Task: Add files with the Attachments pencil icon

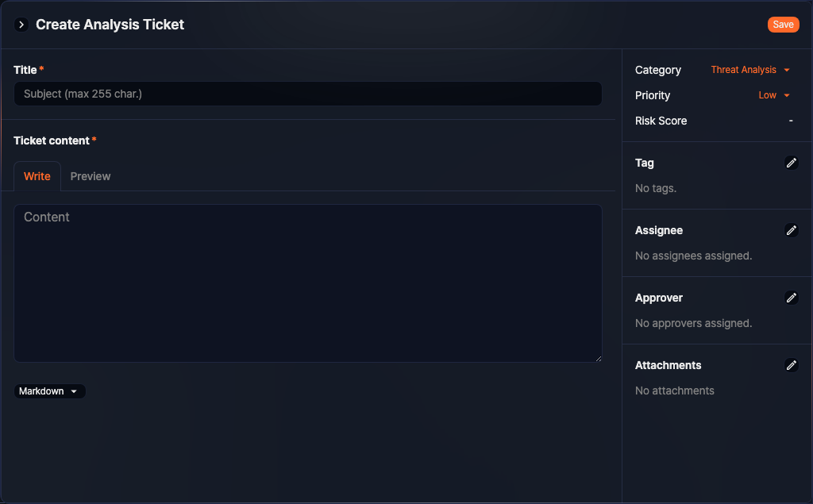Action: pyautogui.click(x=792, y=365)
